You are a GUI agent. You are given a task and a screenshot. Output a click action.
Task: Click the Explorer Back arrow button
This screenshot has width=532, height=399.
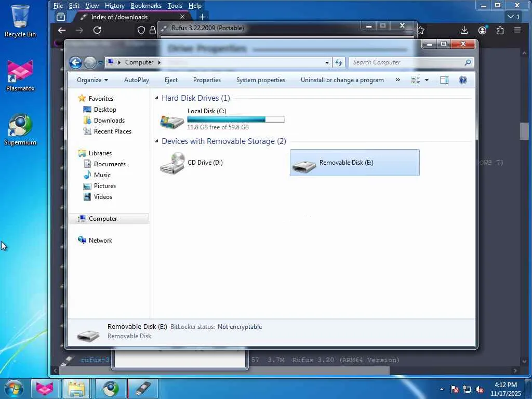coord(75,62)
